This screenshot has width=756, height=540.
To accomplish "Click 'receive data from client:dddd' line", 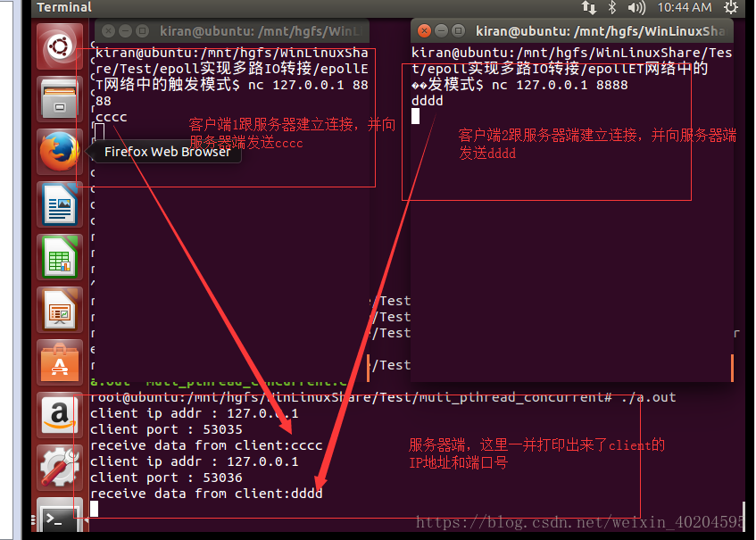I will [206, 494].
